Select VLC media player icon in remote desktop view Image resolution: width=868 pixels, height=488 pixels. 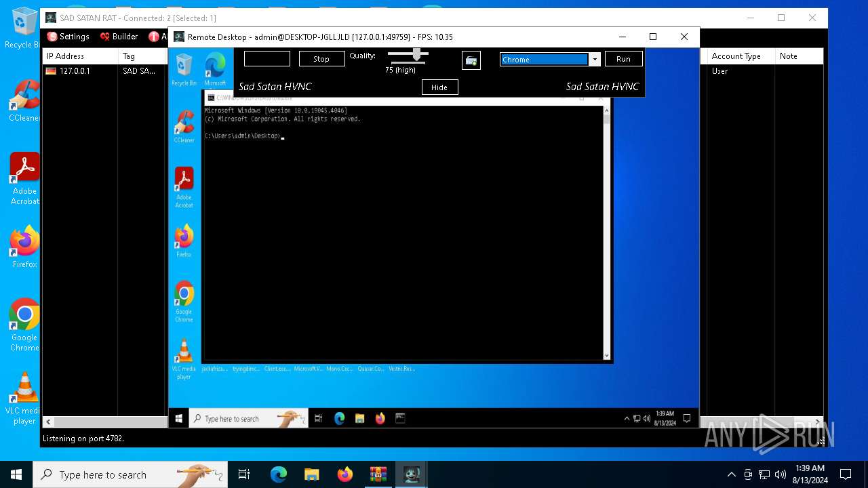tap(184, 359)
